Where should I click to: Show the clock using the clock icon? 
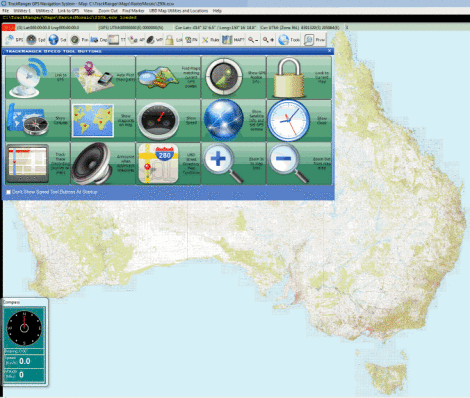point(299,120)
